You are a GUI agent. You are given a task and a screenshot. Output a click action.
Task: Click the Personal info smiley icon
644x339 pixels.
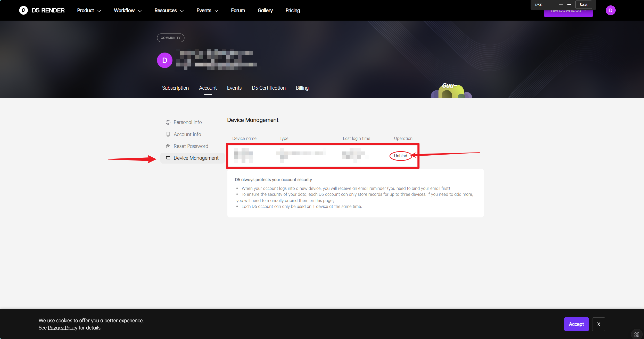click(168, 122)
